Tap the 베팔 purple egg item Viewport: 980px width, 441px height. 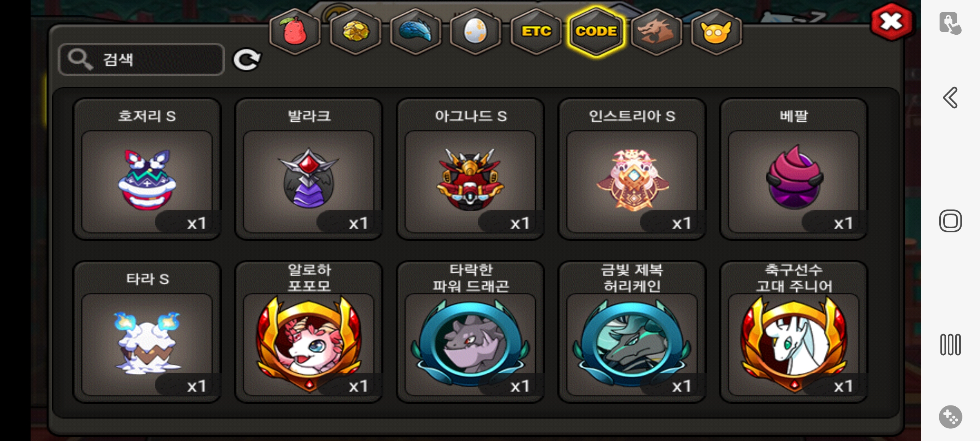[x=794, y=169]
